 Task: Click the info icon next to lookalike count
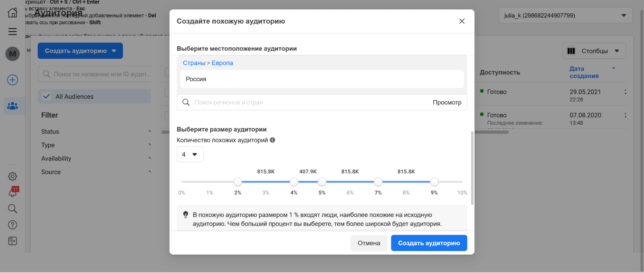[273, 140]
